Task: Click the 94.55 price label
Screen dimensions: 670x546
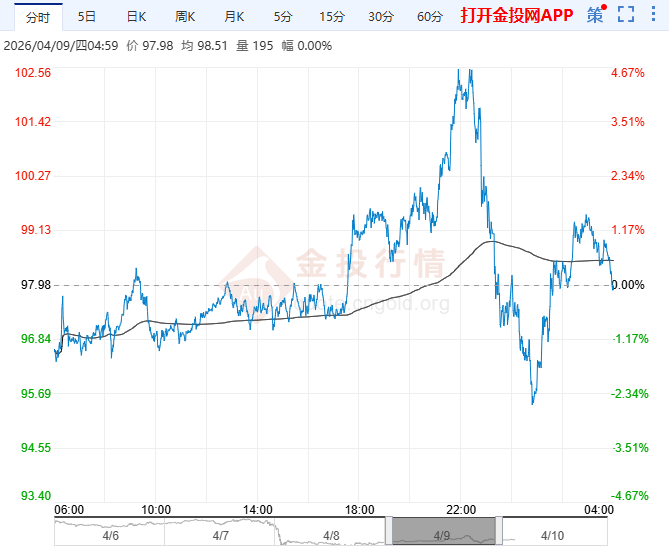Action: [36, 448]
